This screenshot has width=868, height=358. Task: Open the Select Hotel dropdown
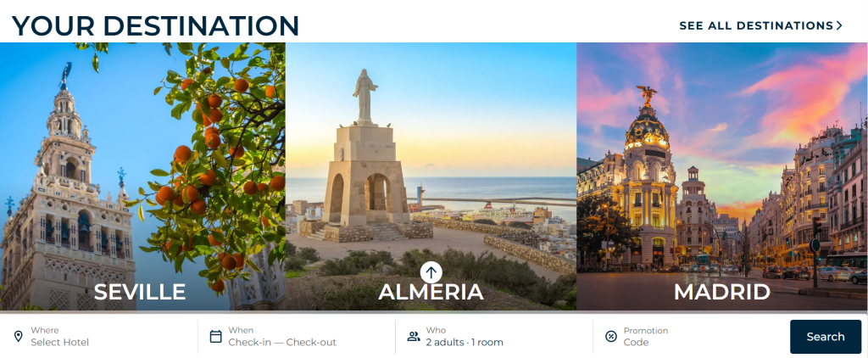(99, 337)
